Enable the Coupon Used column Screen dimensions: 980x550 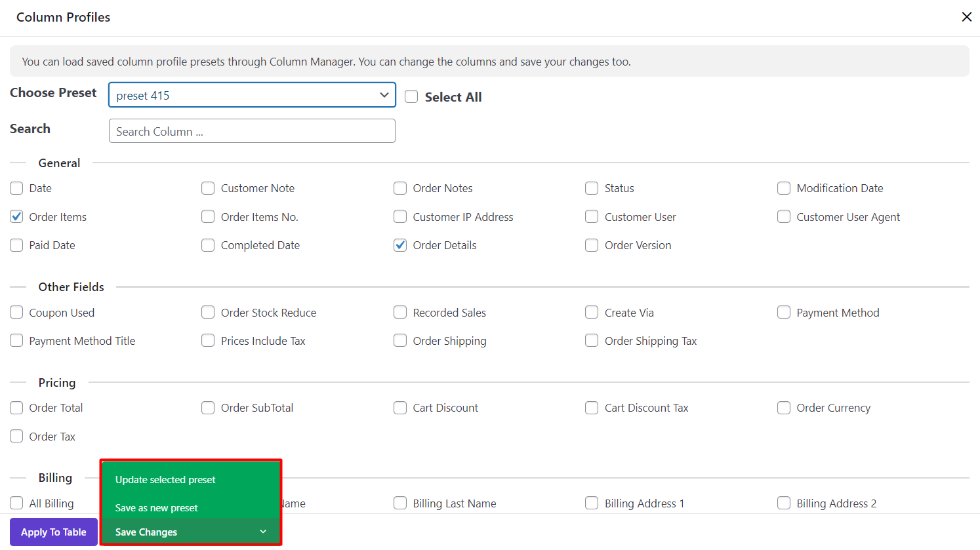click(16, 313)
